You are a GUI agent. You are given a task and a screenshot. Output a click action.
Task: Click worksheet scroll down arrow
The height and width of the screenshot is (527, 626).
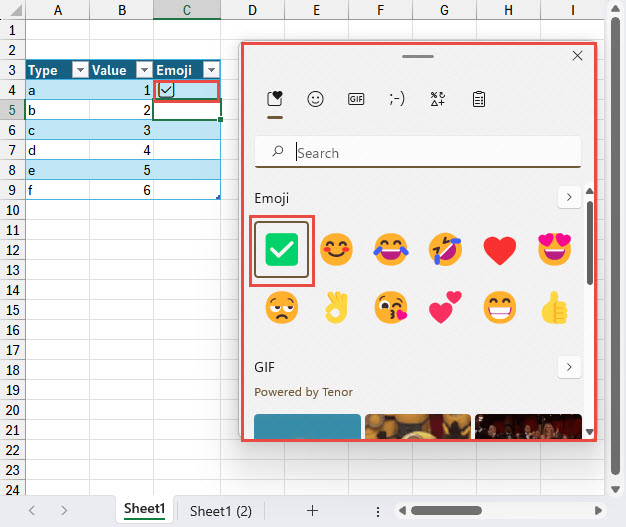coord(616,489)
